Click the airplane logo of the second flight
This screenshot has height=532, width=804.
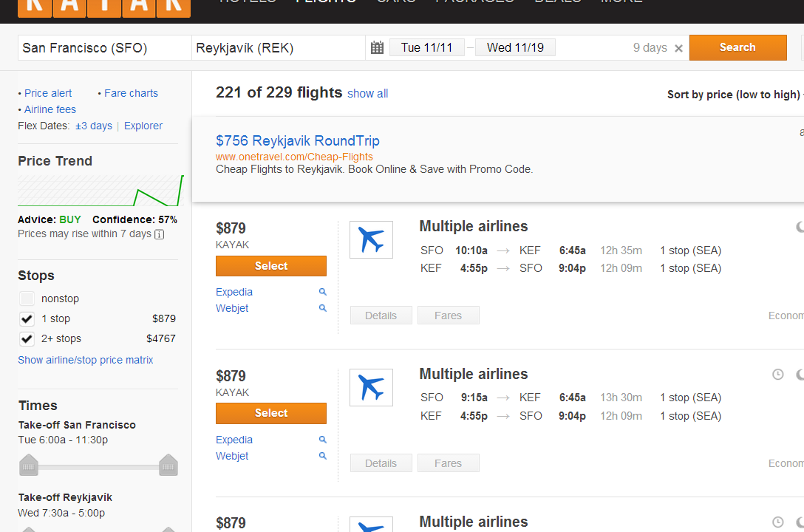[371, 387]
